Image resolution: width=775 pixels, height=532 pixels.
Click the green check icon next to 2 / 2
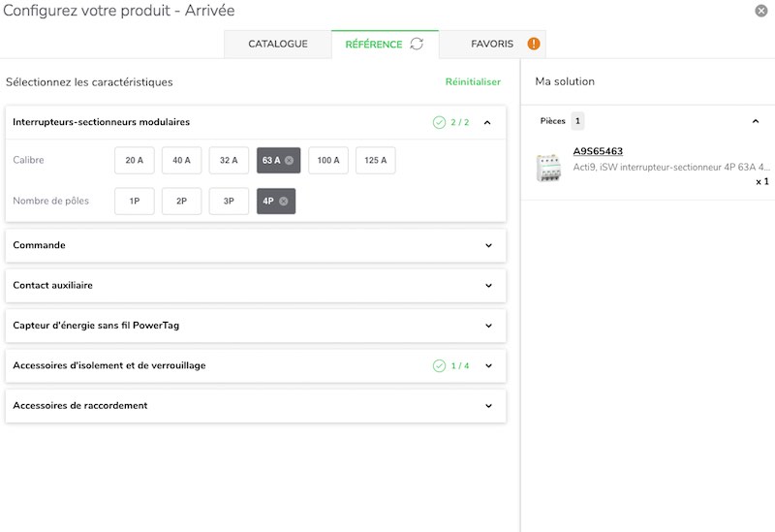[439, 122]
